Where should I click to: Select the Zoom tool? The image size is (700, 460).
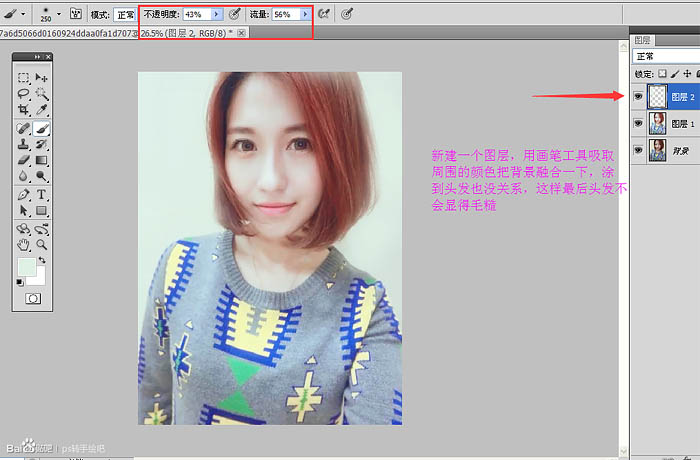click(x=42, y=245)
